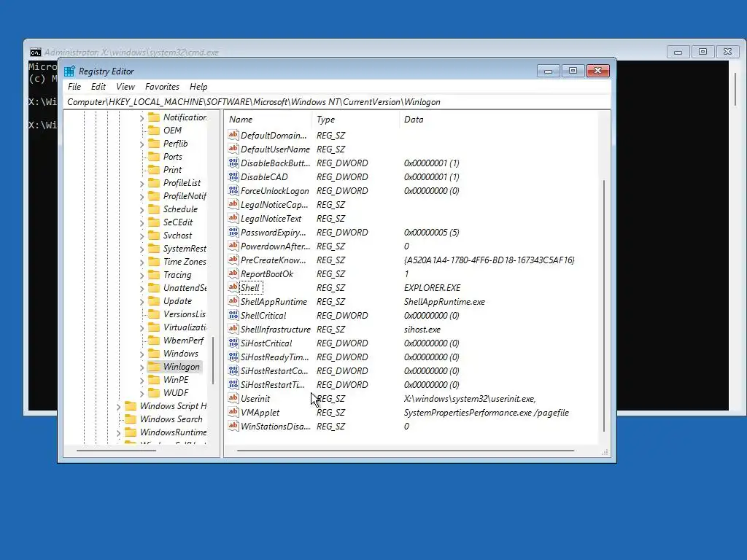The width and height of the screenshot is (747, 560).
Task: Click the cmd.exe icon in the Administrator window title bar
Action: (36, 52)
